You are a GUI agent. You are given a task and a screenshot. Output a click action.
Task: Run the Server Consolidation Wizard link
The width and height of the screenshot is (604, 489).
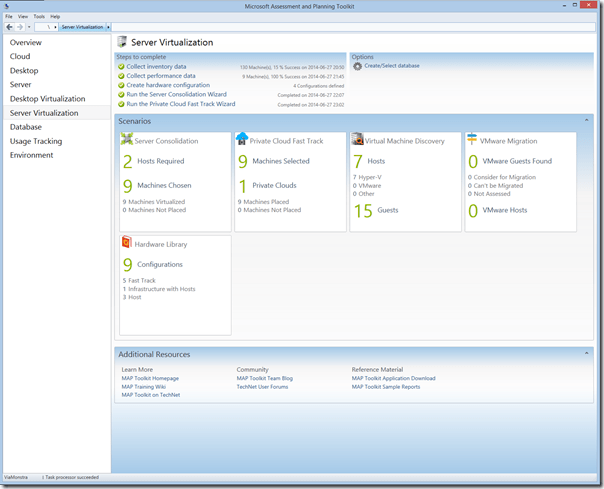pos(176,94)
